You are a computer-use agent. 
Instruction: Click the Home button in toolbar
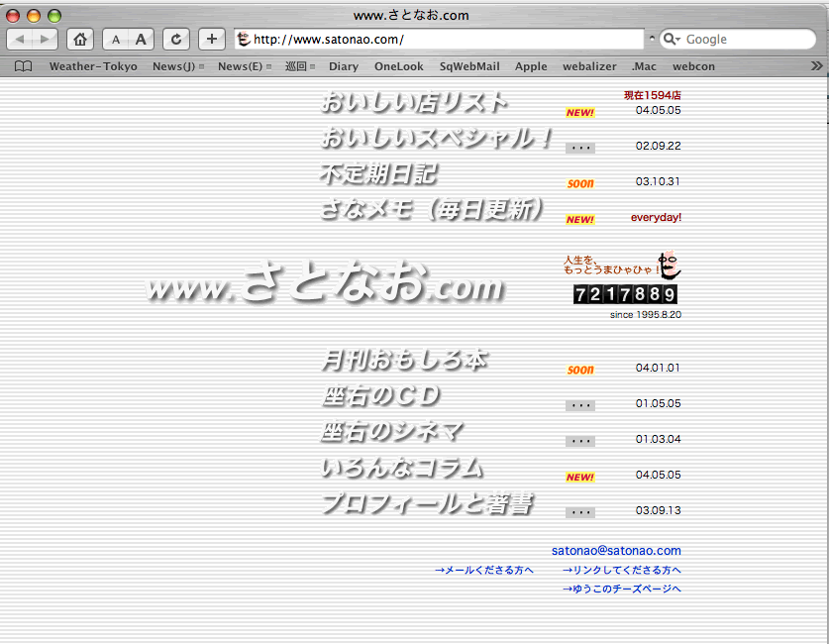(x=80, y=40)
